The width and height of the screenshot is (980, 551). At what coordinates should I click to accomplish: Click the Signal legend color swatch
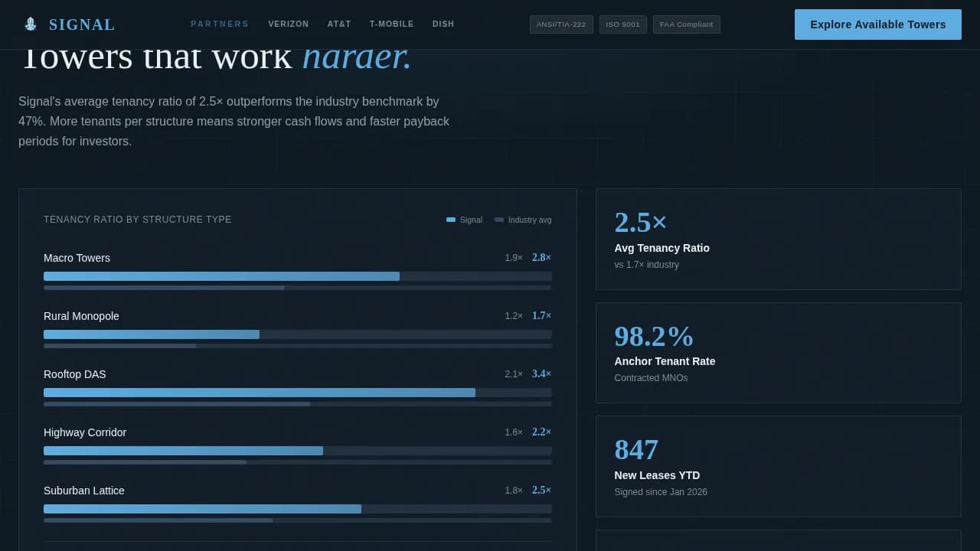pos(451,220)
